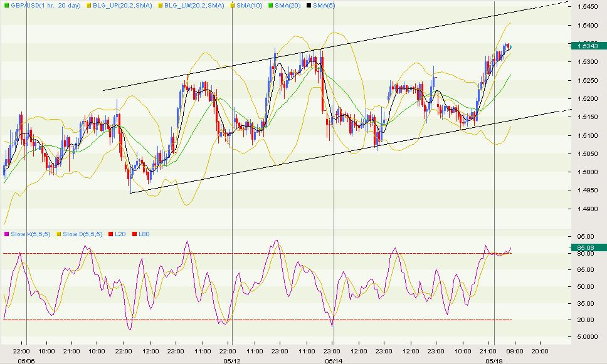Click the 05/06 date label
This screenshot has height=364, width=607.
click(26, 360)
